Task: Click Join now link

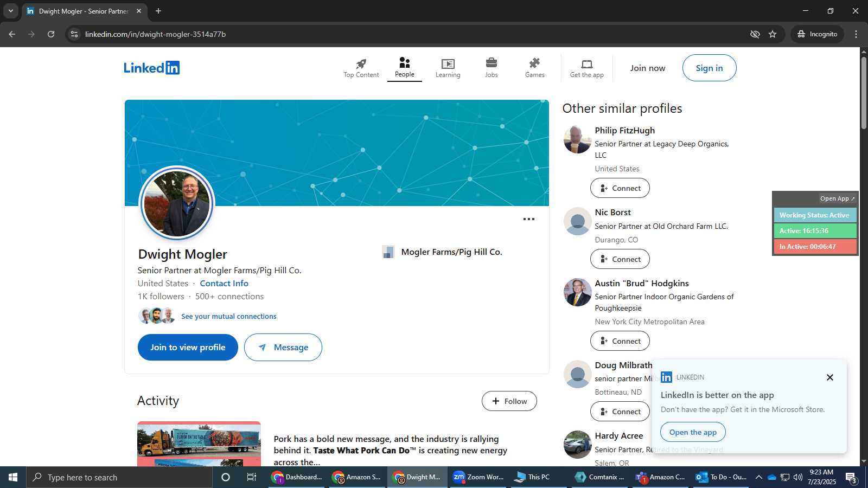Action: click(x=647, y=68)
